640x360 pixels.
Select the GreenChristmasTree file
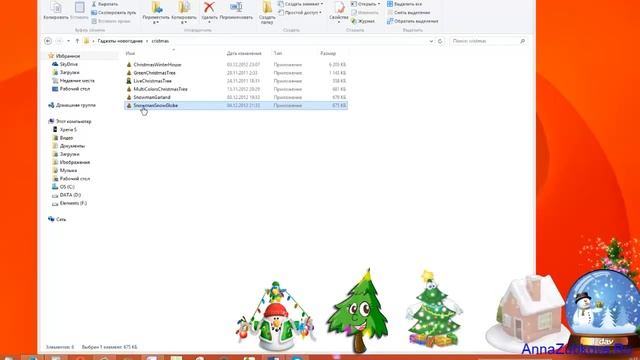236,73
